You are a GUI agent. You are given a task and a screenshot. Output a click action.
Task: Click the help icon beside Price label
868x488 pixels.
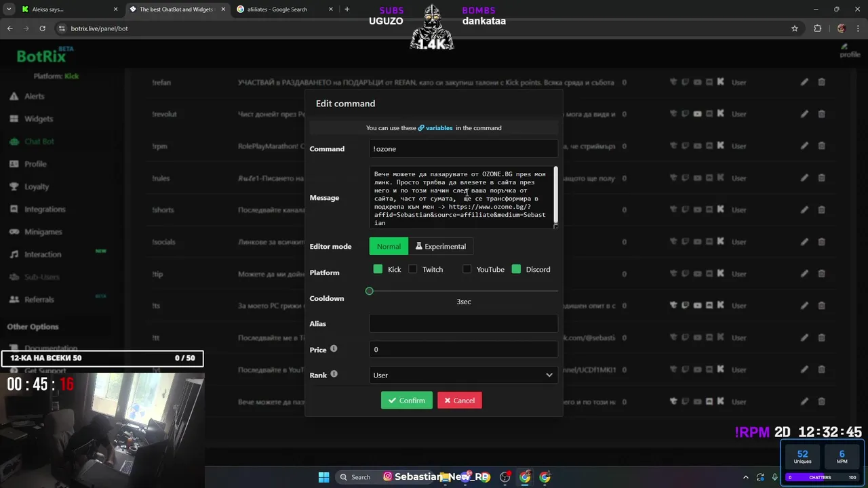[334, 349]
